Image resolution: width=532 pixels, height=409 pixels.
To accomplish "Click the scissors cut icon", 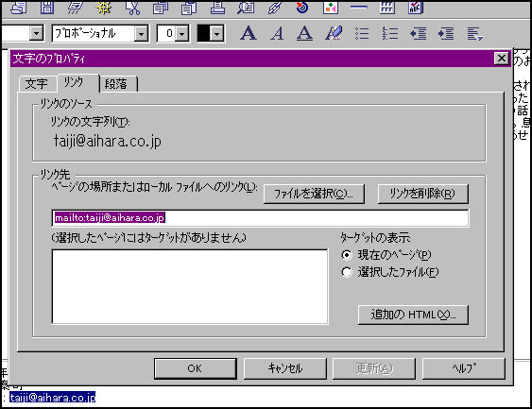I will pos(133,8).
